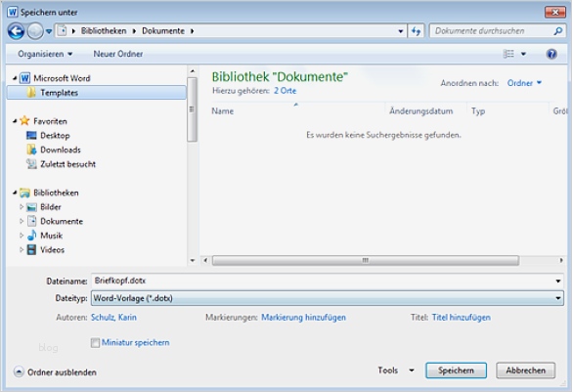Open Downloads from Favoriten

(61, 150)
